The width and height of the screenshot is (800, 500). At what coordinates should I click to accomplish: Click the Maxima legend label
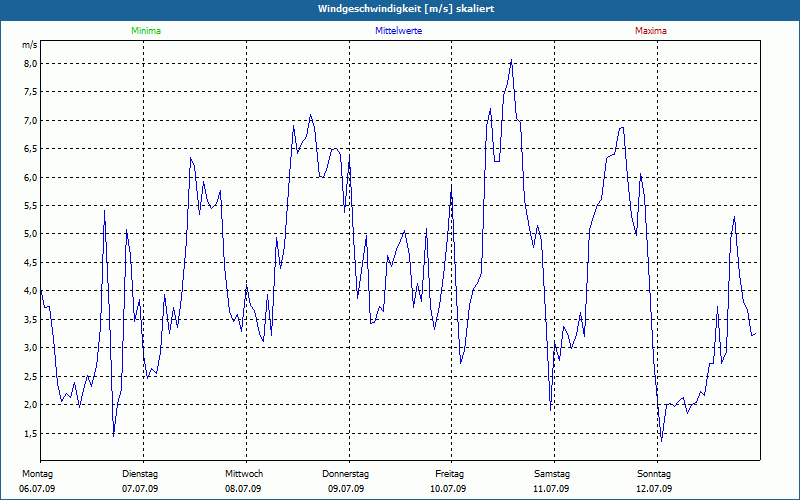click(651, 31)
